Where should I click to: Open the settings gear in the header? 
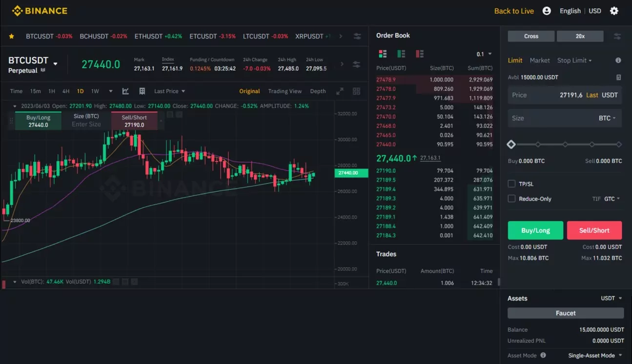[614, 11]
